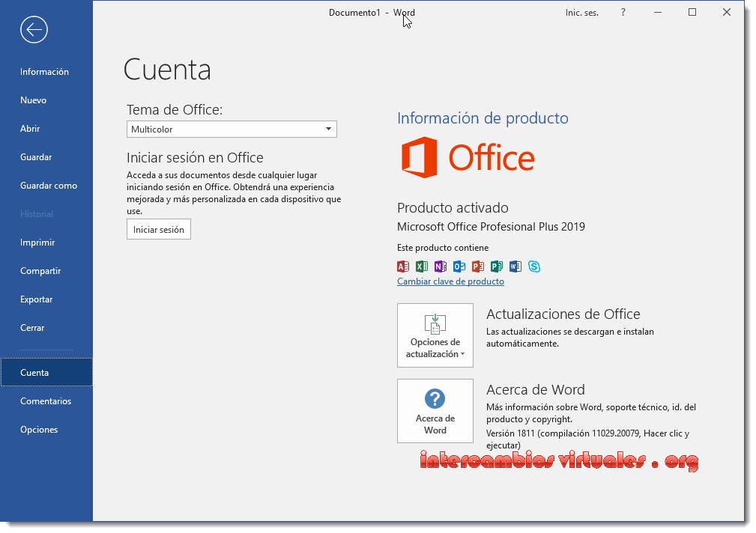The height and width of the screenshot is (533, 756).
Task: Click the Actualizaciones de Office heading
Action: click(563, 314)
